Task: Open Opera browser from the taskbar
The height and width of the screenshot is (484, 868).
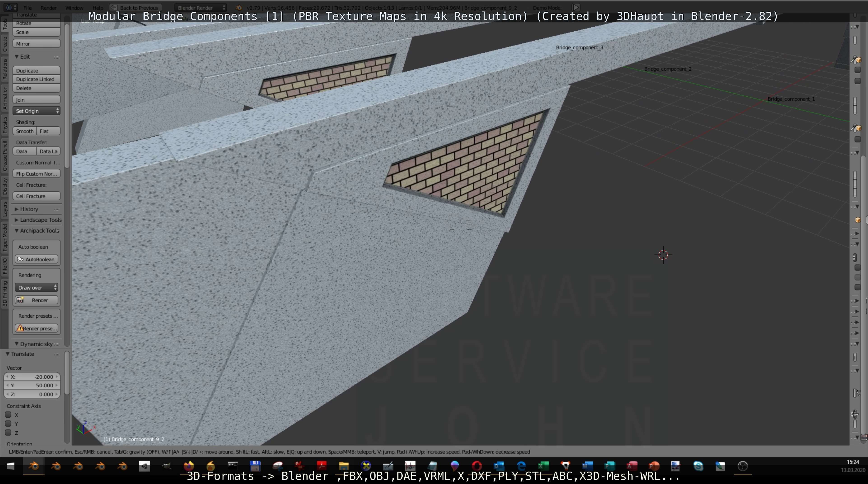Action: (476, 466)
